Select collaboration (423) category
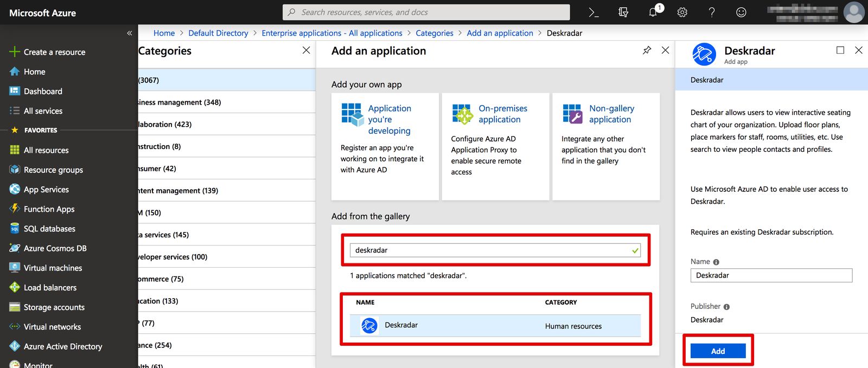Image resolution: width=868 pixels, height=368 pixels. tap(227, 124)
